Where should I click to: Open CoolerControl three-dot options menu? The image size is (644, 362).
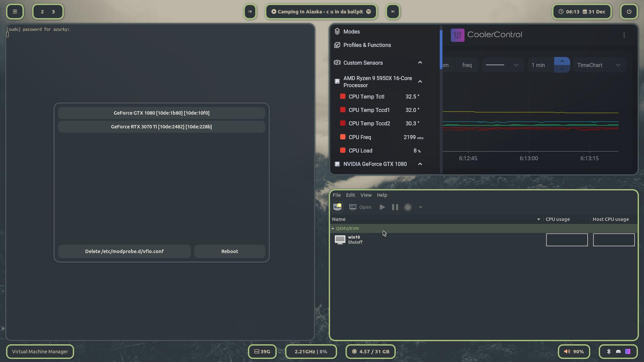click(x=624, y=35)
